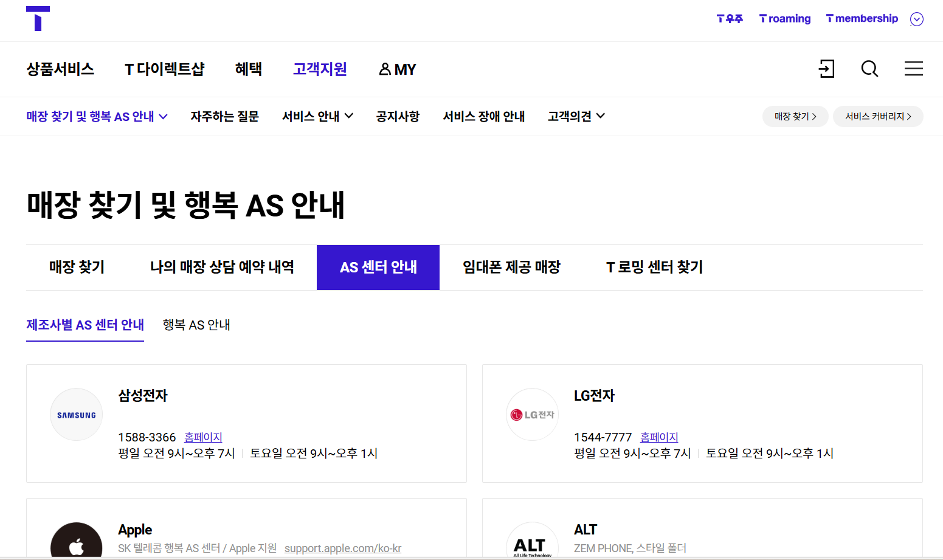Open the hamburger menu icon

914,69
